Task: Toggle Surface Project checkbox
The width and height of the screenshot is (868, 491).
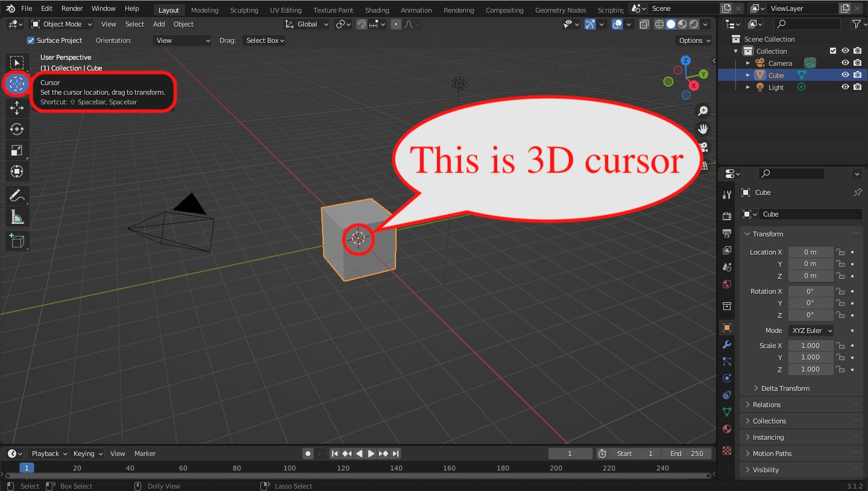Action: coord(31,40)
